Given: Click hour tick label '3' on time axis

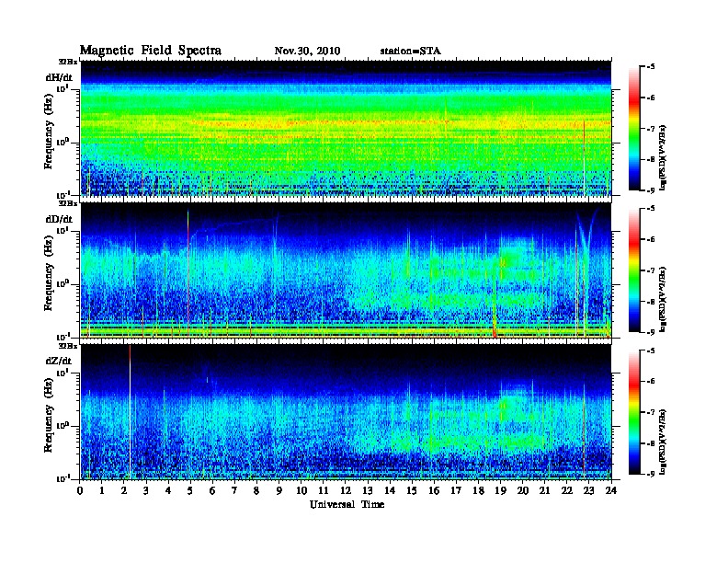Looking at the screenshot, I should (146, 490).
